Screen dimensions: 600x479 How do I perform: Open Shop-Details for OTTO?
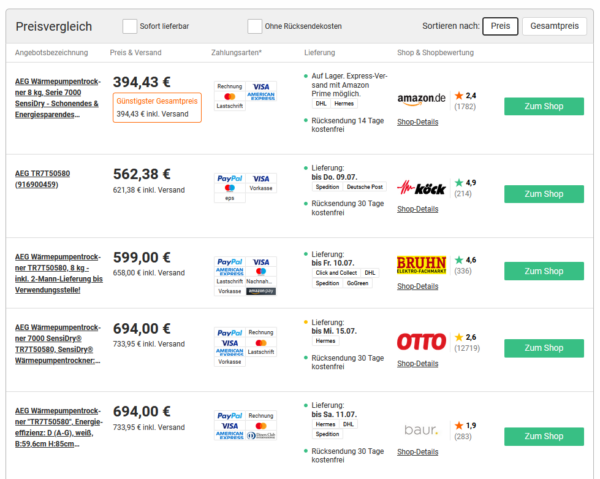point(417,364)
